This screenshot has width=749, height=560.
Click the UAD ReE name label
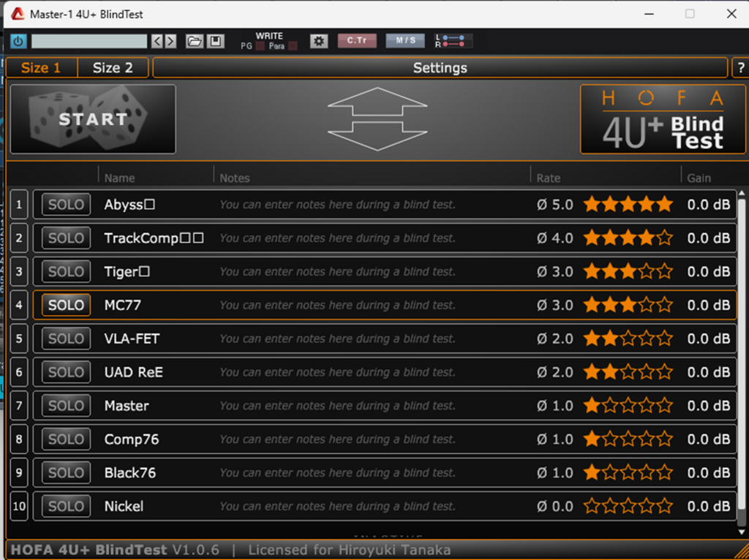(134, 372)
